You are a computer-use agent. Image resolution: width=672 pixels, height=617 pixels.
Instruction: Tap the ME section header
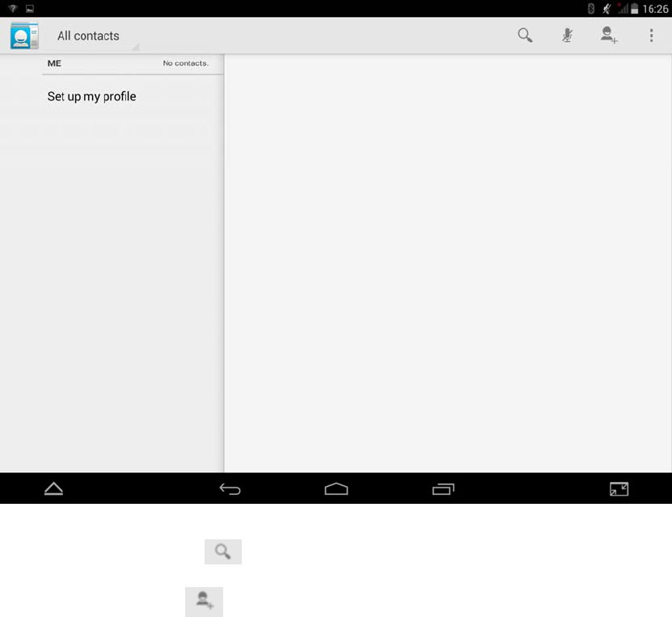point(54,63)
